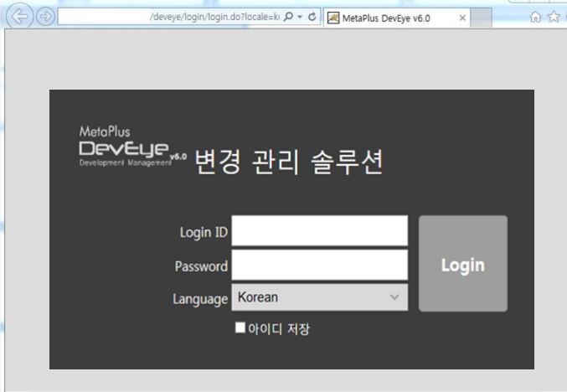
Task: Click the Login ID label
Action: click(204, 232)
